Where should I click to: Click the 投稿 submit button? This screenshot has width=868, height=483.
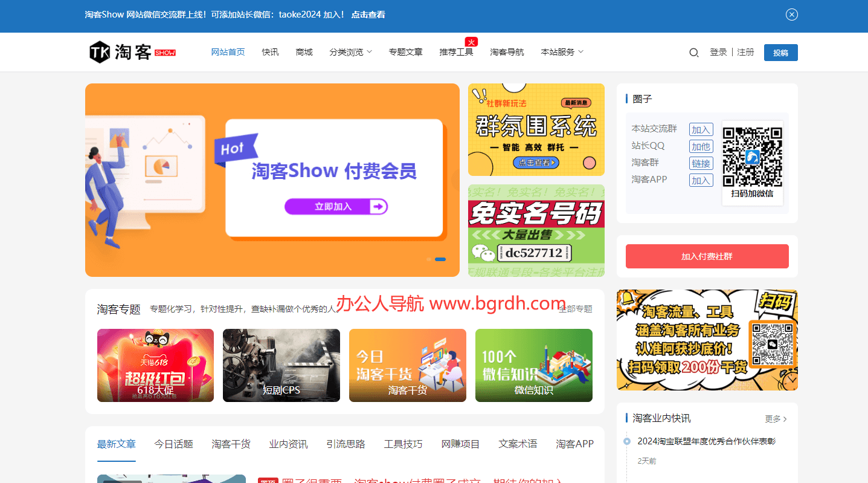[780, 52]
